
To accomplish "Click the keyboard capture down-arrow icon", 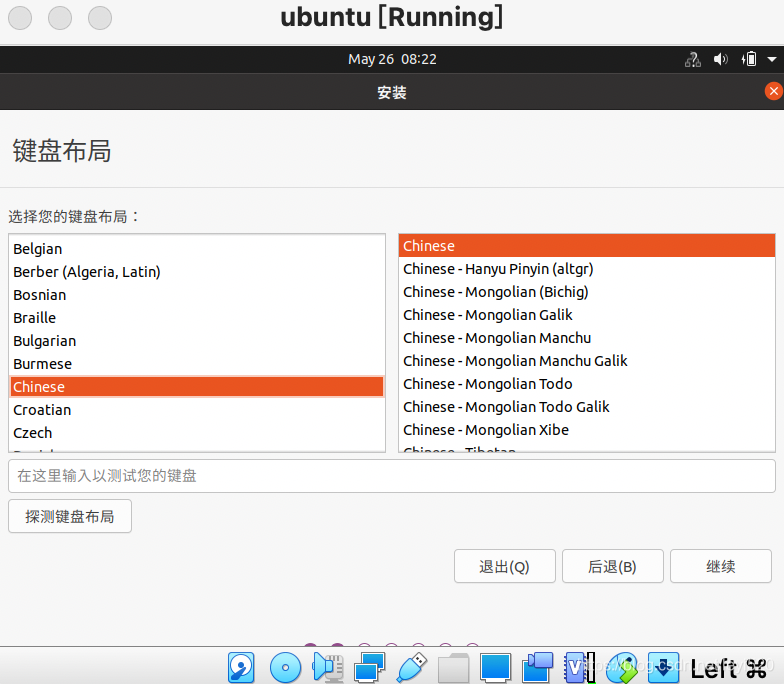I will 664,668.
